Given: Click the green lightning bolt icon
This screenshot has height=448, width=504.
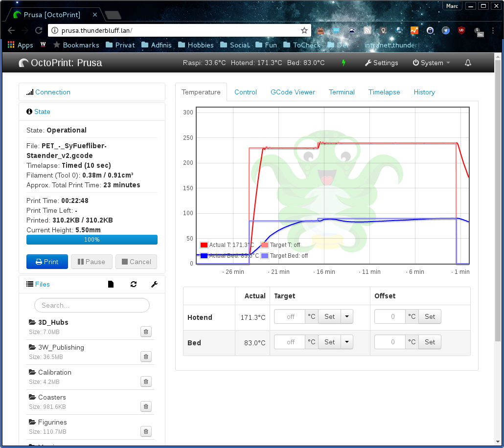Looking at the screenshot, I should click(x=344, y=63).
